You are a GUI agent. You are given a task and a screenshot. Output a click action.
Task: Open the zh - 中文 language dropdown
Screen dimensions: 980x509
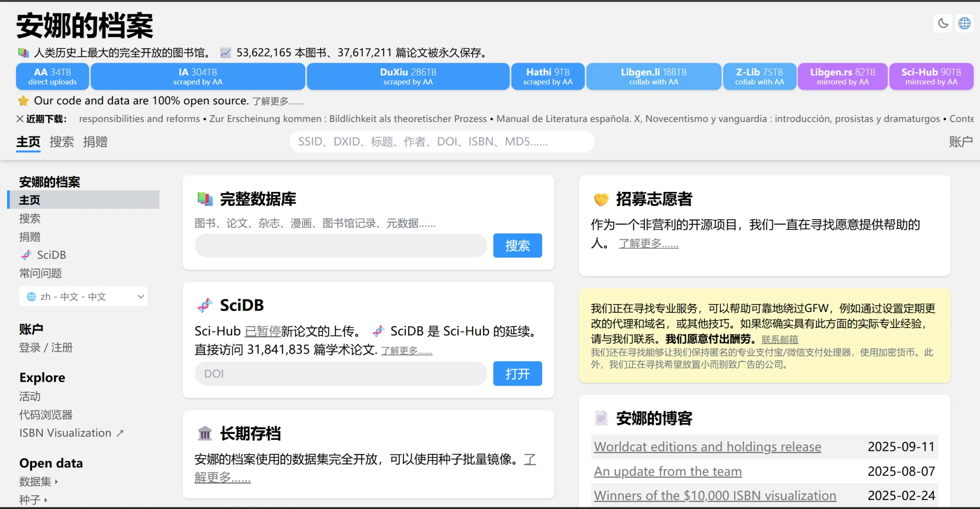[x=83, y=296]
